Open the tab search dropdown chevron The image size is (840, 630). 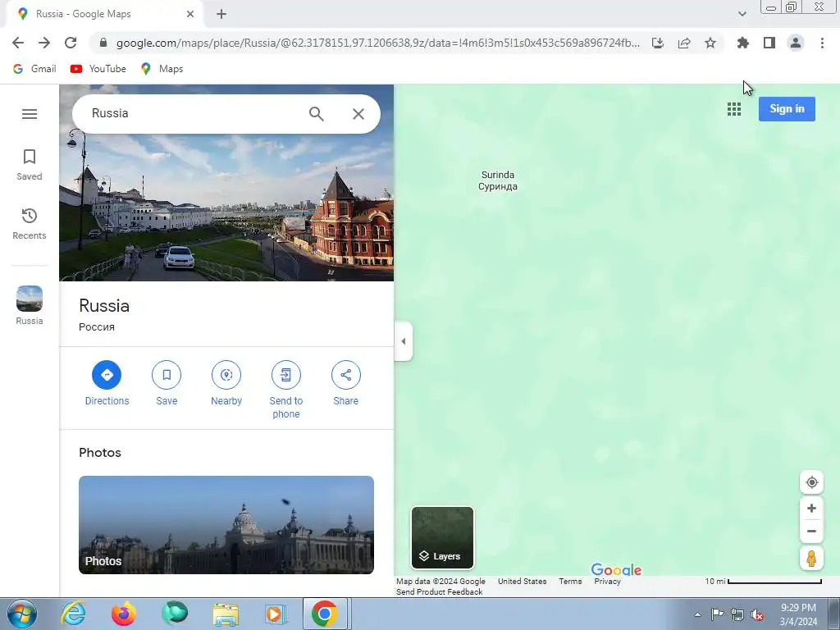pos(742,14)
